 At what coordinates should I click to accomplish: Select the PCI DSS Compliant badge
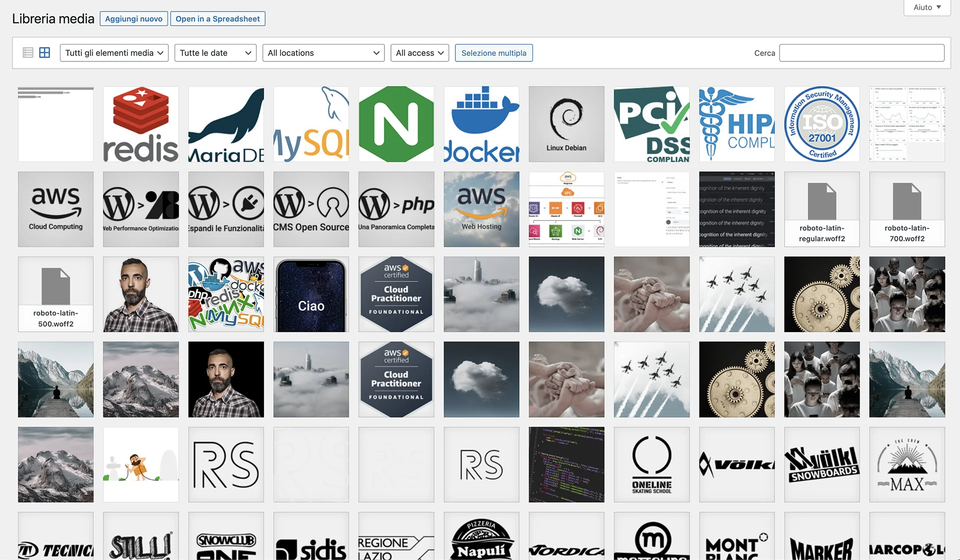(652, 124)
